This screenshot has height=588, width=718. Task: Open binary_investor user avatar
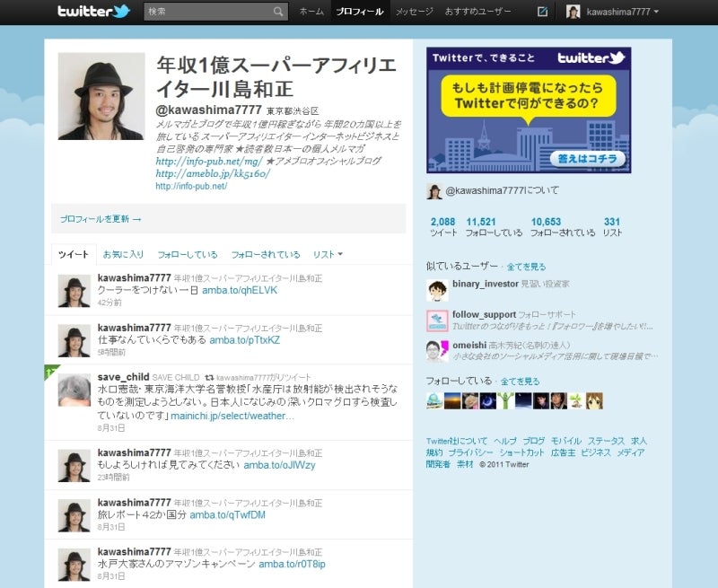[x=437, y=290]
